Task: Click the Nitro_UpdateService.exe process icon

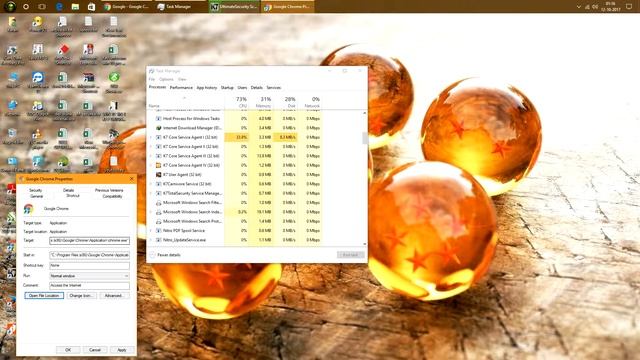Action: pos(158,240)
